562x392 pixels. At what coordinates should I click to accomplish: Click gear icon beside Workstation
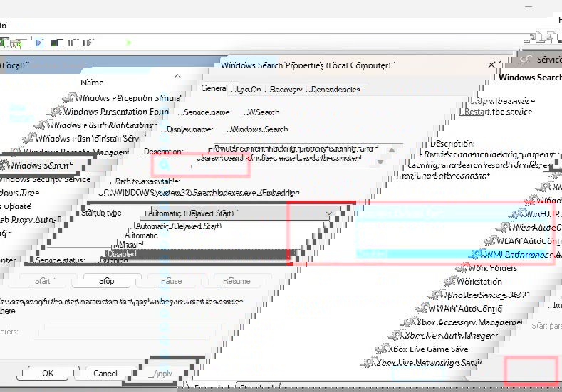pyautogui.click(x=450, y=282)
